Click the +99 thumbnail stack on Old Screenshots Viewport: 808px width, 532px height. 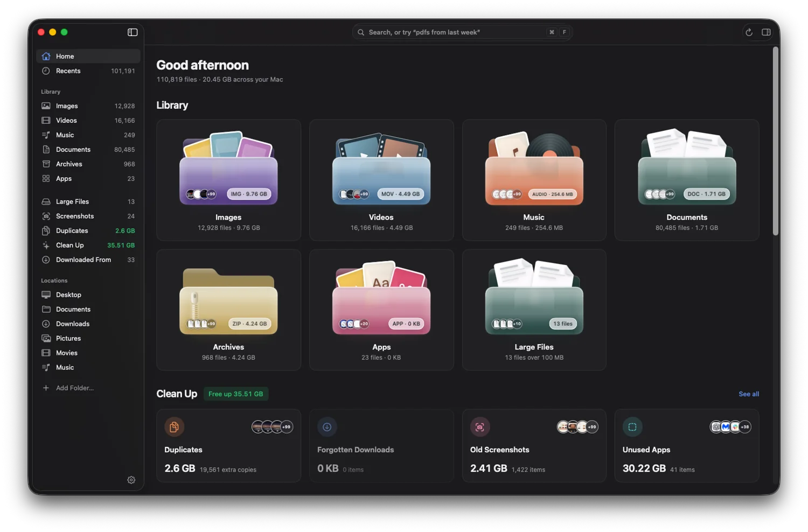577,427
